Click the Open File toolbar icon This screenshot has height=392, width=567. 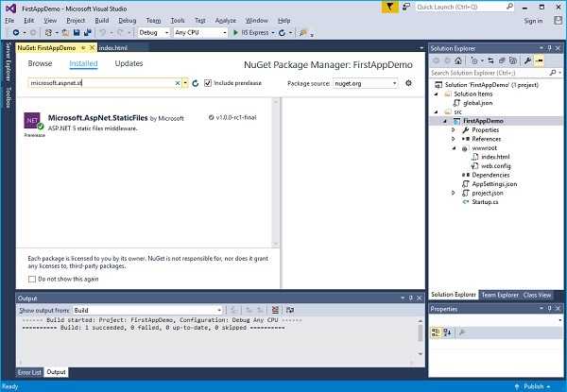65,32
